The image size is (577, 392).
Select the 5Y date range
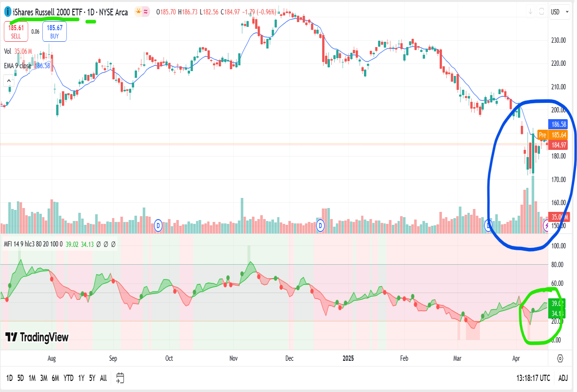click(x=92, y=378)
